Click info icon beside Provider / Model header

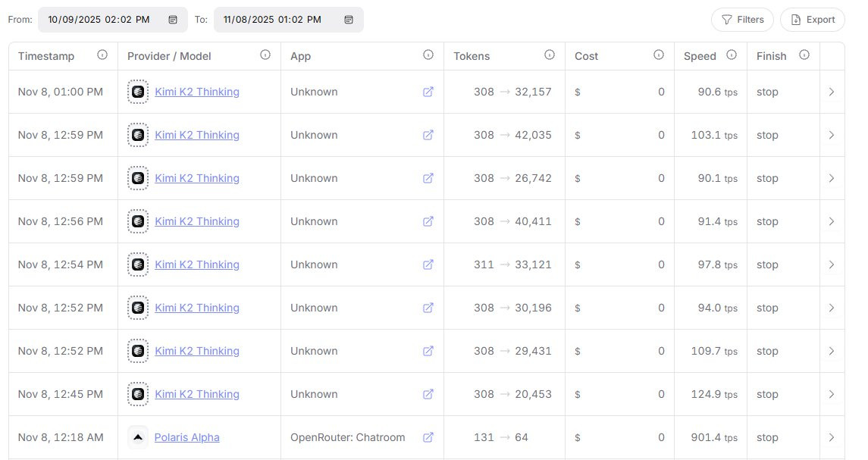coord(265,55)
